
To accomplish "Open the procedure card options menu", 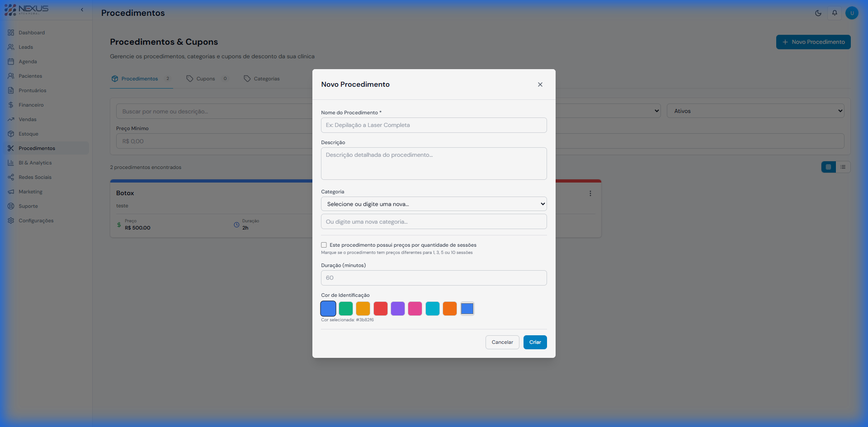I will [590, 193].
